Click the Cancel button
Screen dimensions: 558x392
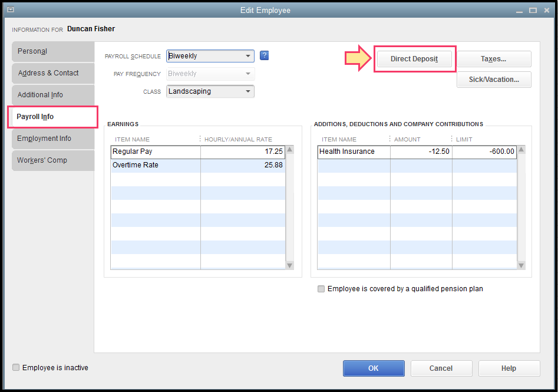pos(441,368)
